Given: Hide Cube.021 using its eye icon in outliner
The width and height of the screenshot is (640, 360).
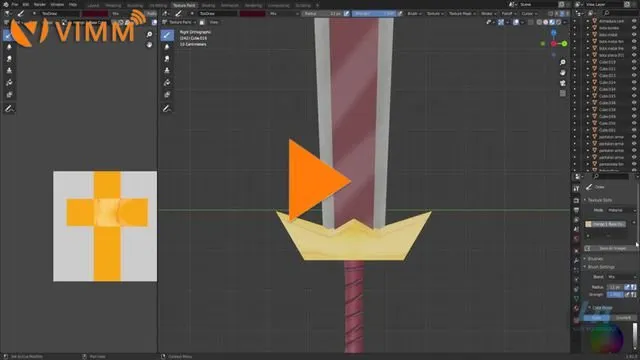Looking at the screenshot, I should 634,69.
